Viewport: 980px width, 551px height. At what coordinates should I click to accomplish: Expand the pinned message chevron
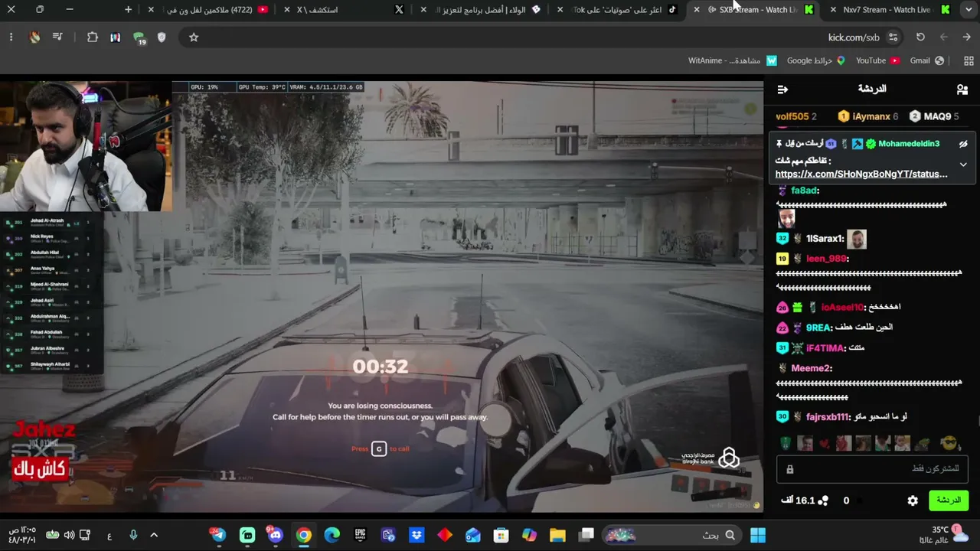tap(963, 164)
